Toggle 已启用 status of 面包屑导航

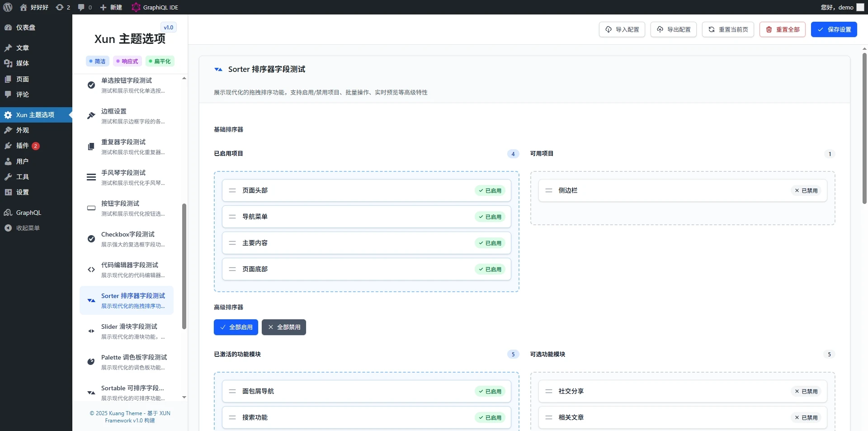490,392
